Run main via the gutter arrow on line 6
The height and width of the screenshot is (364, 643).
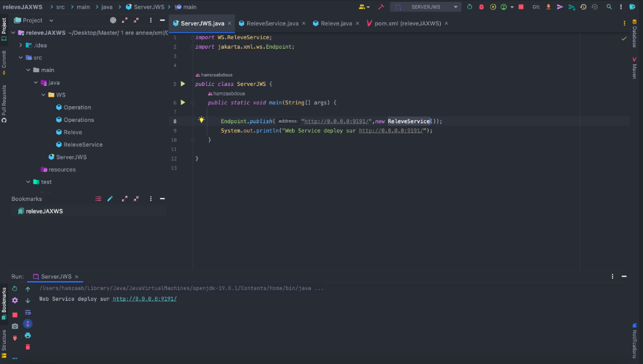tap(183, 102)
